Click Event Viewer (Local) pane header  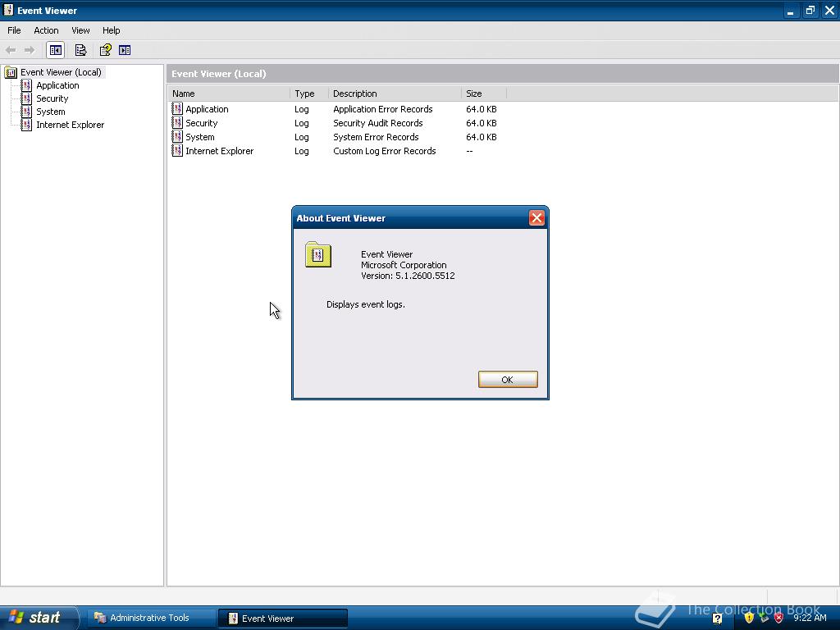pos(503,73)
